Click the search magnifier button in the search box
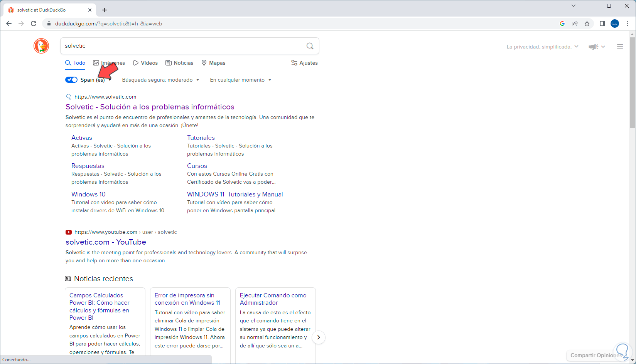Screen dimensions: 636x364 click(310, 46)
